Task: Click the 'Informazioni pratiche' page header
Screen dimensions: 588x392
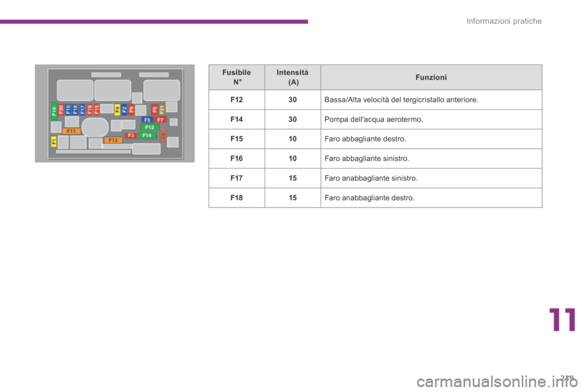Action: (x=504, y=21)
